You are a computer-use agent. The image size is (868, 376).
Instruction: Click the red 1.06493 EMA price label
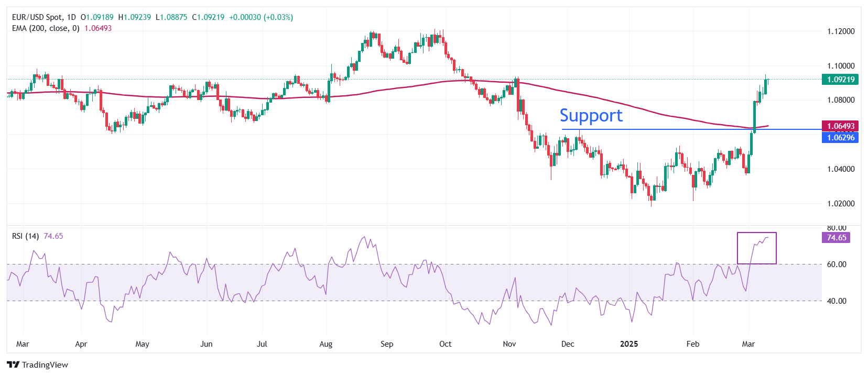(x=840, y=126)
